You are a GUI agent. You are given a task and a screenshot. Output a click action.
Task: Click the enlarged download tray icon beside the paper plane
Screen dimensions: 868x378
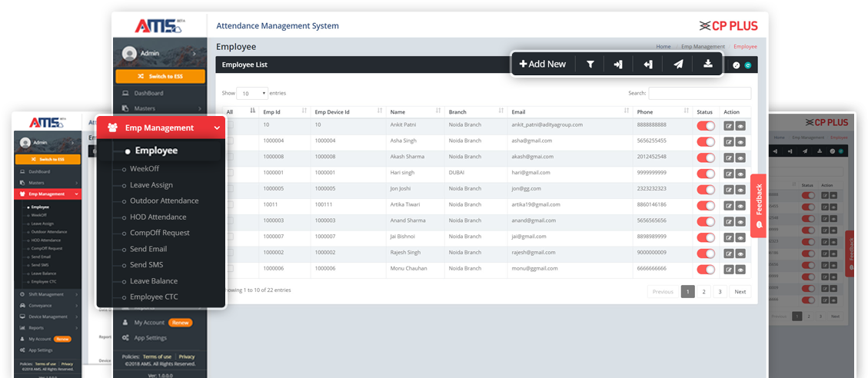click(707, 64)
